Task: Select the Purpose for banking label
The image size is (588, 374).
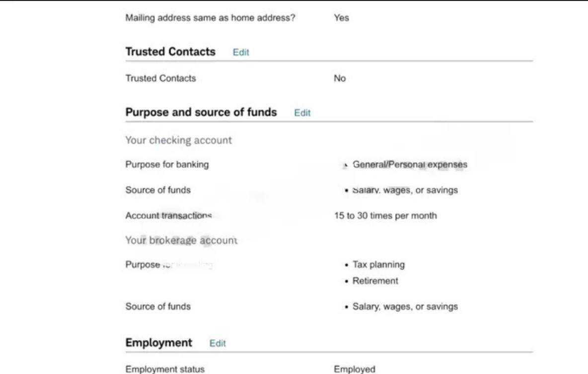Action: pos(167,164)
